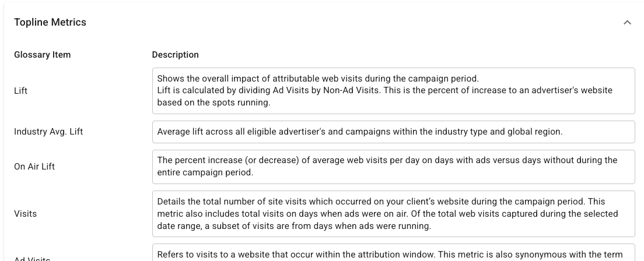Click the Description column header

[175, 55]
